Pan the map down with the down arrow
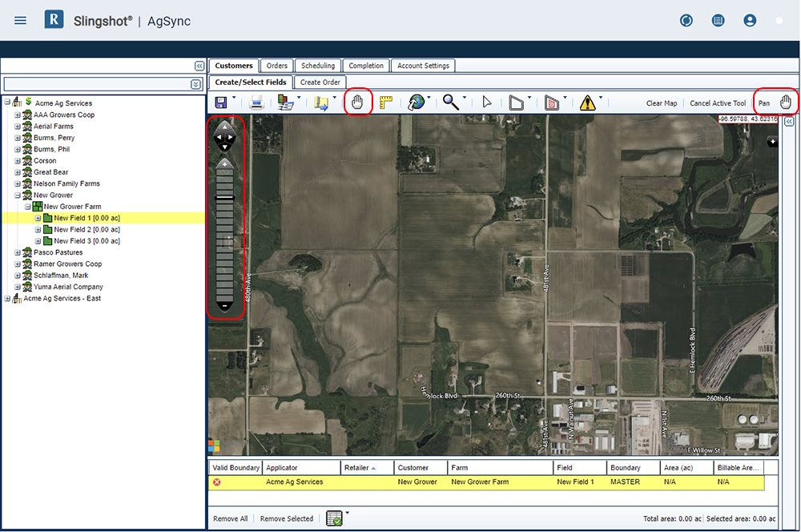 pos(224,147)
